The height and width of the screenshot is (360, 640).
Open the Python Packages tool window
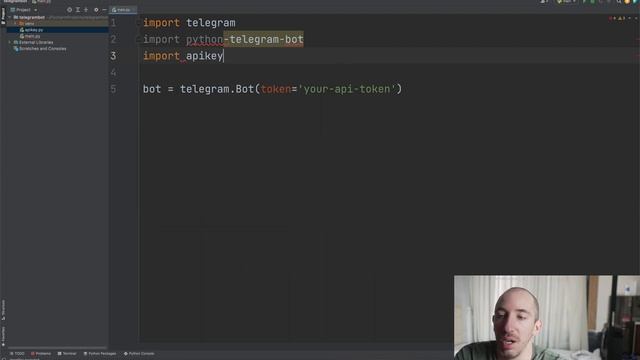tap(100, 353)
